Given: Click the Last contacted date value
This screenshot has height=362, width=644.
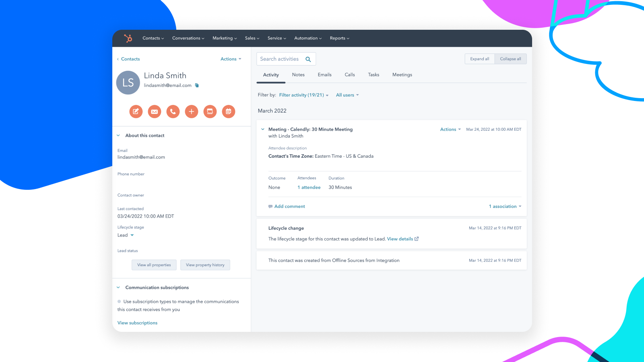Looking at the screenshot, I should 146,216.
